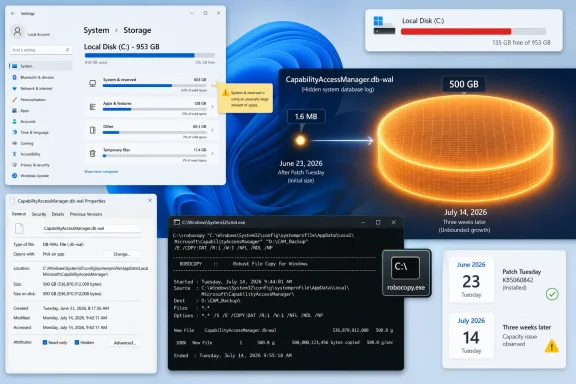The width and height of the screenshot is (576, 384).
Task: Click the CapabilityAccessManager.db-wal heading on the dark panel
Action: click(x=339, y=79)
